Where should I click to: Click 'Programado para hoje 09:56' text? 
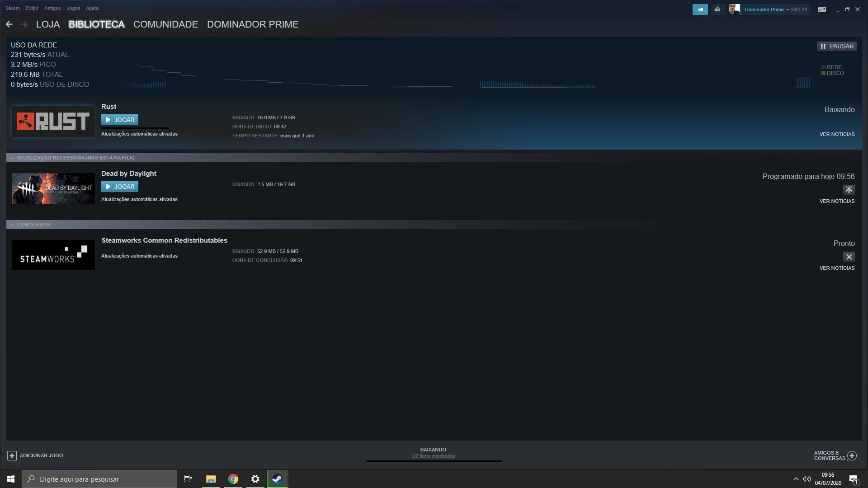[x=808, y=177]
